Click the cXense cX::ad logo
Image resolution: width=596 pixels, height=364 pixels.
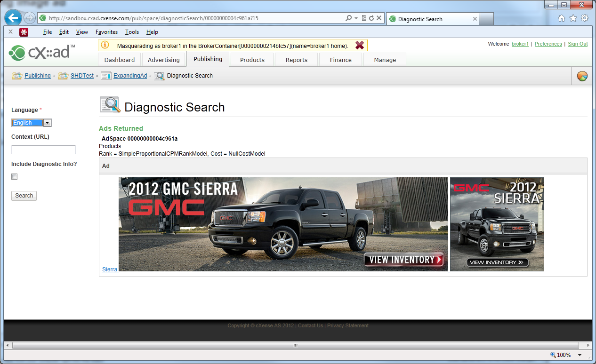coord(41,52)
